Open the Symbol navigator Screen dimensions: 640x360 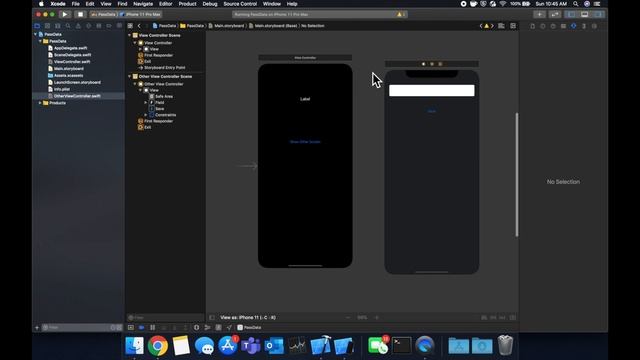pos(58,26)
